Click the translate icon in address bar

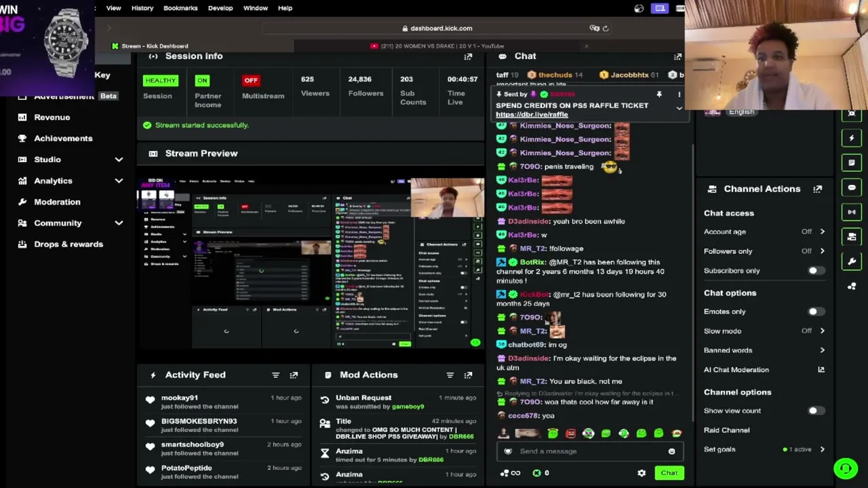tap(594, 28)
